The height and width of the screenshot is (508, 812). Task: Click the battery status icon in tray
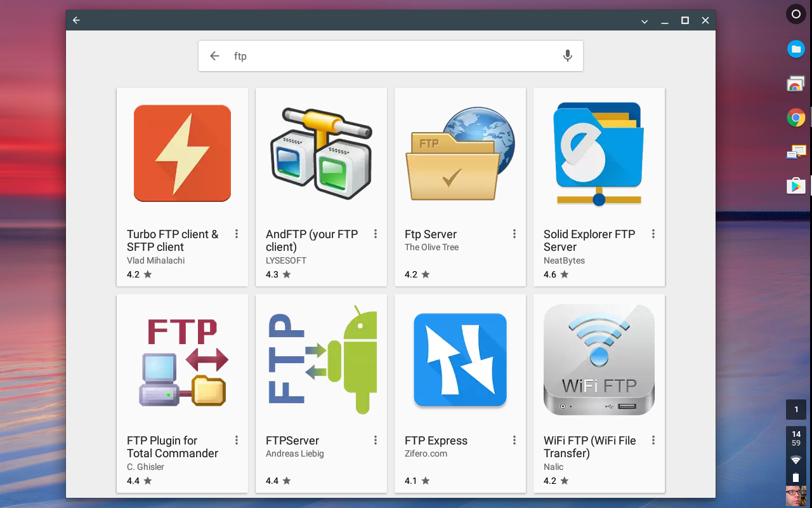point(796,478)
